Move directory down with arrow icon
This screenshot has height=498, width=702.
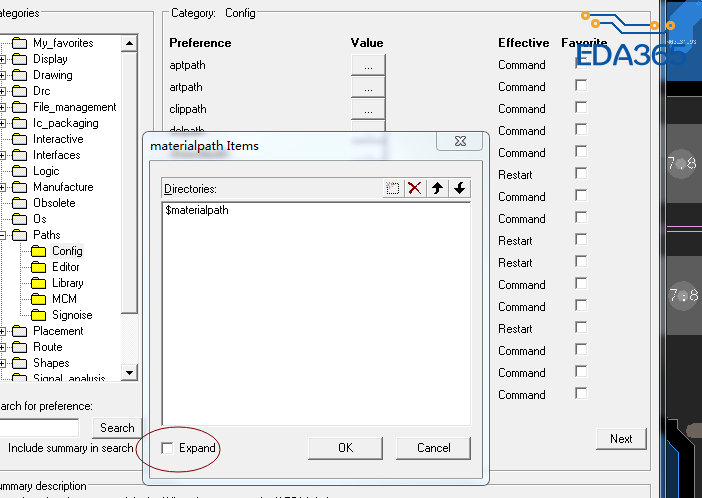pos(459,188)
